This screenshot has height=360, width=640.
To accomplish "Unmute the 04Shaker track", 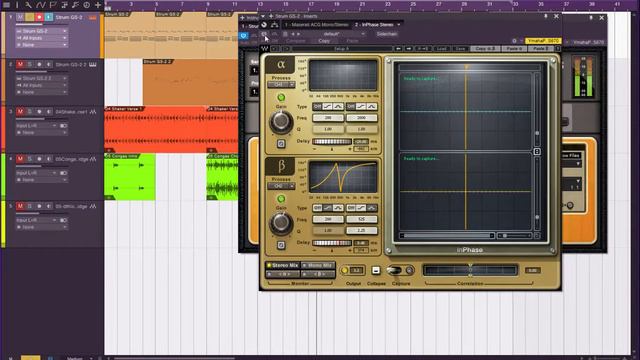I will pos(20,111).
